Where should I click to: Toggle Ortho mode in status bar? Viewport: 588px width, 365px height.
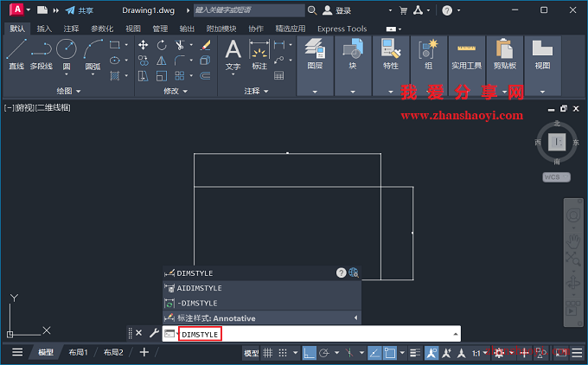(x=309, y=353)
